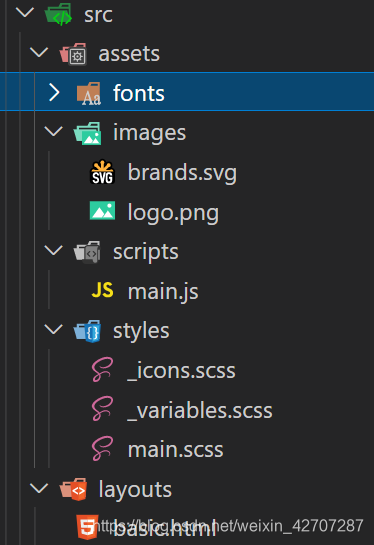Open the main.js file
The image size is (374, 545).
click(163, 292)
